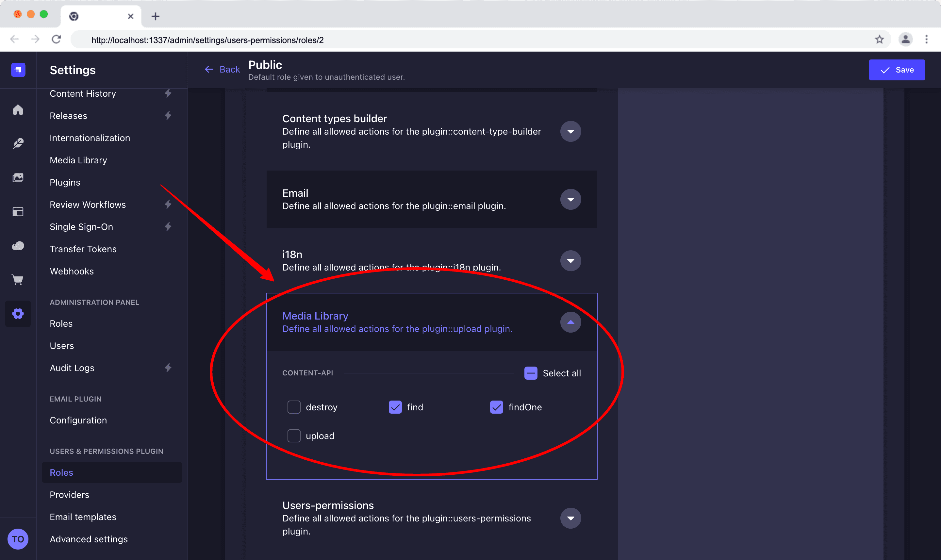Open Providers settings
The width and height of the screenshot is (941, 560).
[69, 495]
